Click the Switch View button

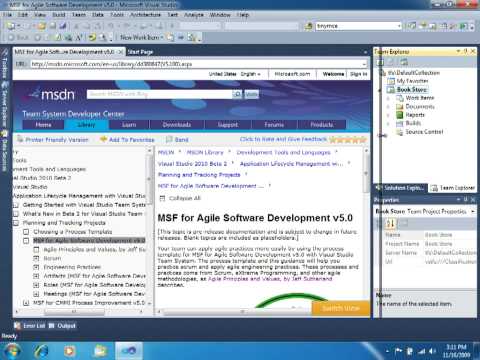pos(341,308)
